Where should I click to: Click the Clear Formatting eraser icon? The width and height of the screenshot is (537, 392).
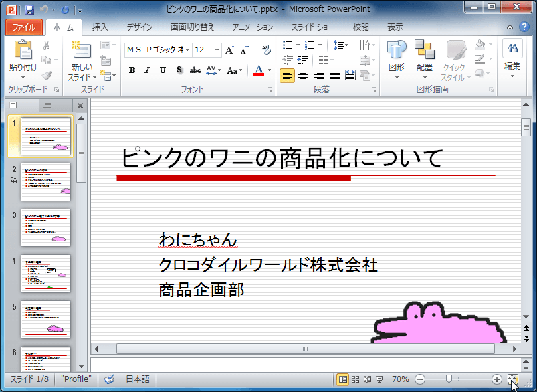point(265,50)
